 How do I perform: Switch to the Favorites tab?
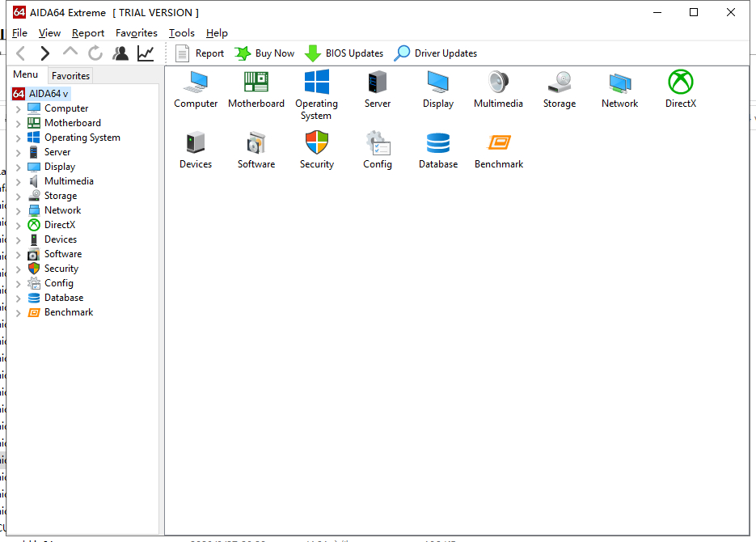coord(70,76)
